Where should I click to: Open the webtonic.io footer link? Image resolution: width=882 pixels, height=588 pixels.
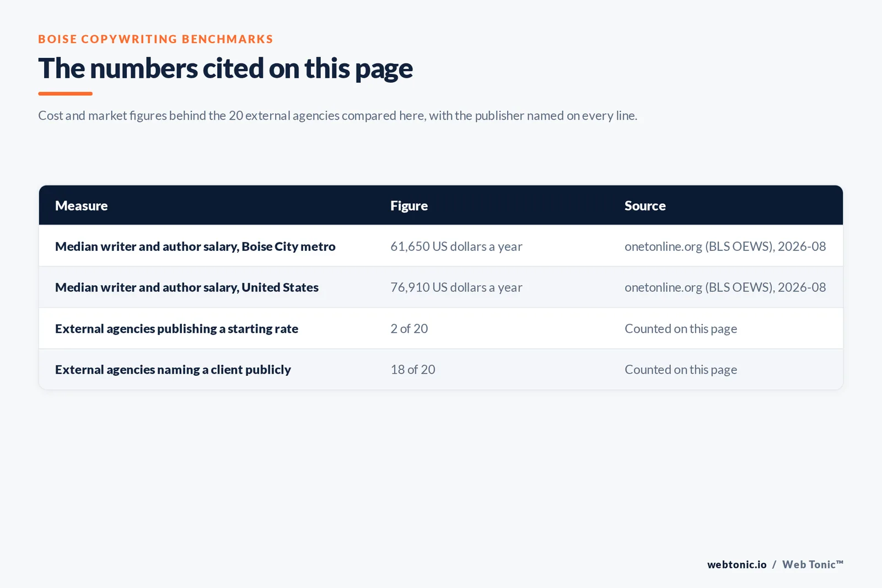point(737,564)
